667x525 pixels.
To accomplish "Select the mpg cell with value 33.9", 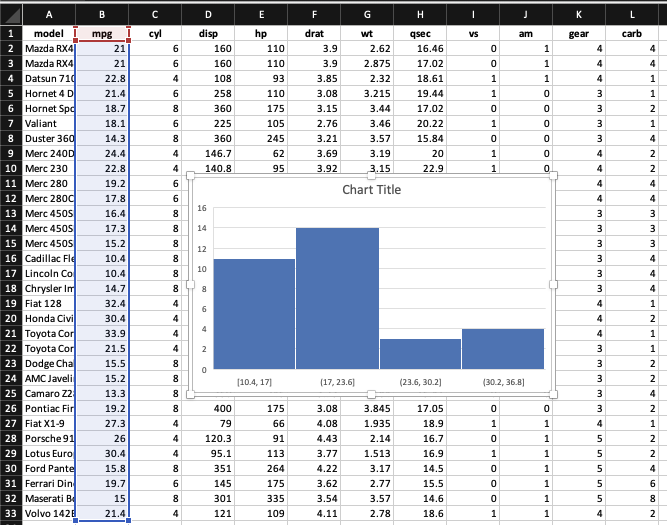I will [x=102, y=333].
